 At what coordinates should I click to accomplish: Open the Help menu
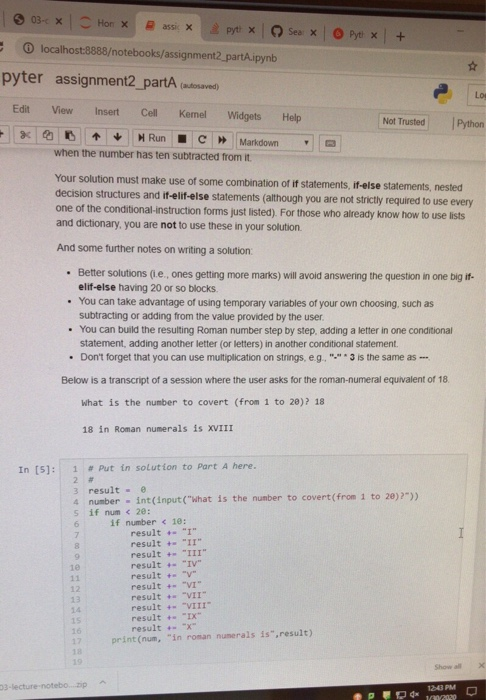pyautogui.click(x=291, y=117)
